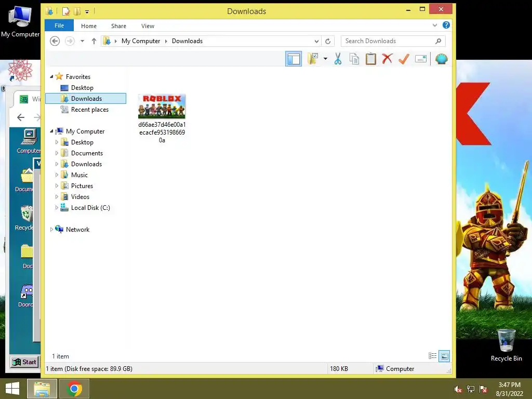Screen dimensions: 532x399
Task: Select the Roblox image file thumbnail
Action: tap(162, 106)
